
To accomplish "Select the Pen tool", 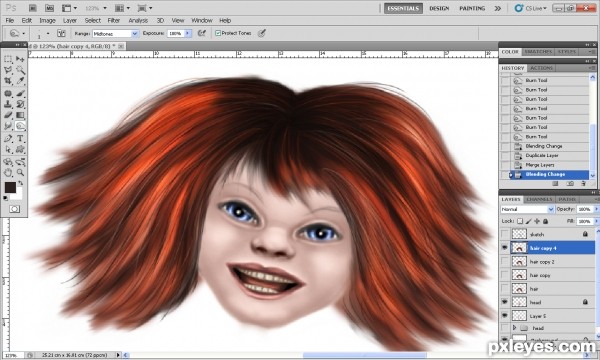I will (8, 138).
